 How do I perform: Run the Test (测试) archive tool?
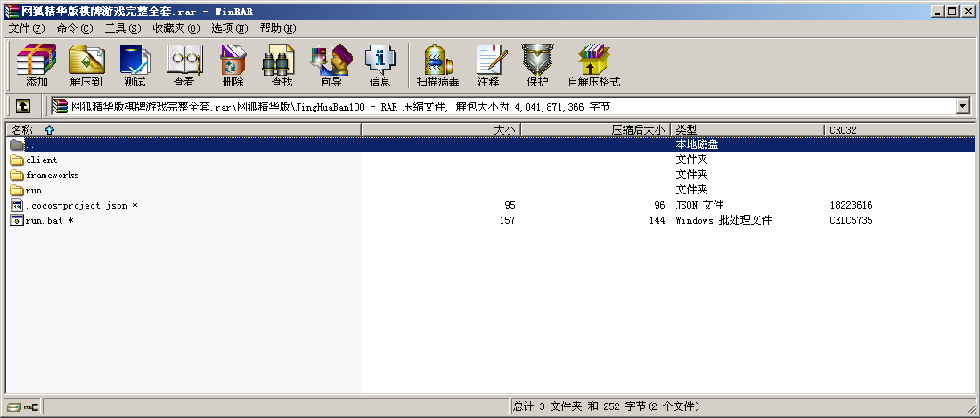click(x=135, y=65)
